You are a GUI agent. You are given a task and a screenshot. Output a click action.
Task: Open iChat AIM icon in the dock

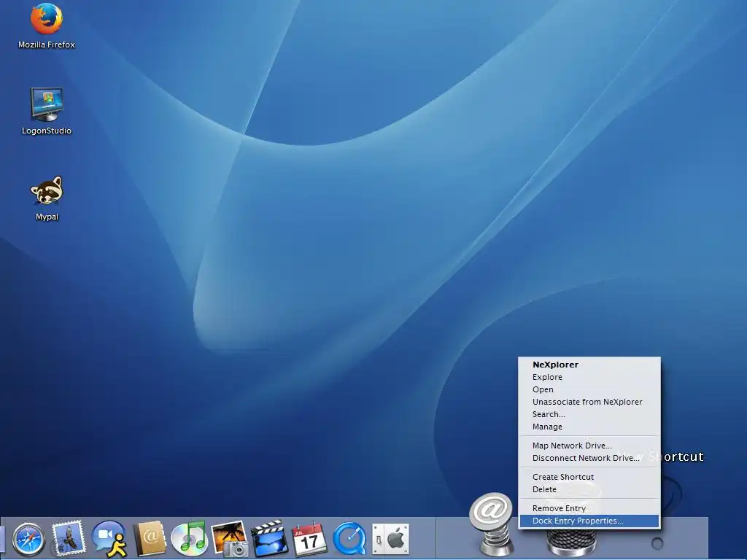109,539
